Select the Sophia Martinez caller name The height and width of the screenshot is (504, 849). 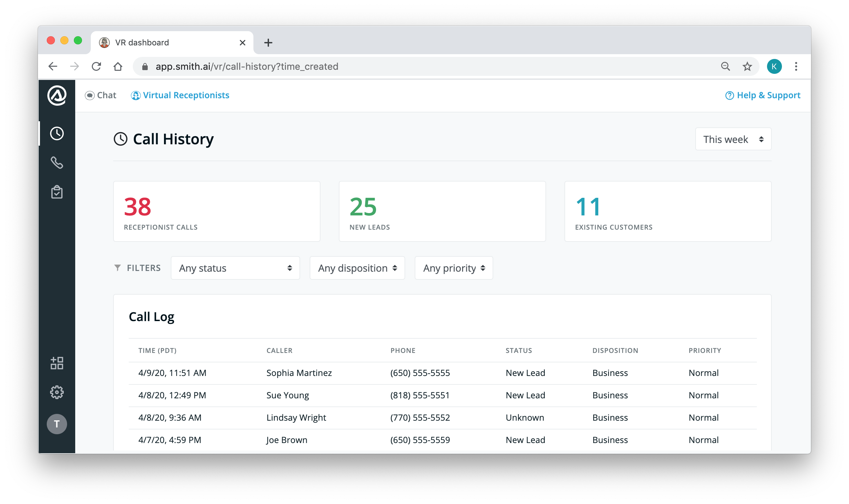click(299, 373)
